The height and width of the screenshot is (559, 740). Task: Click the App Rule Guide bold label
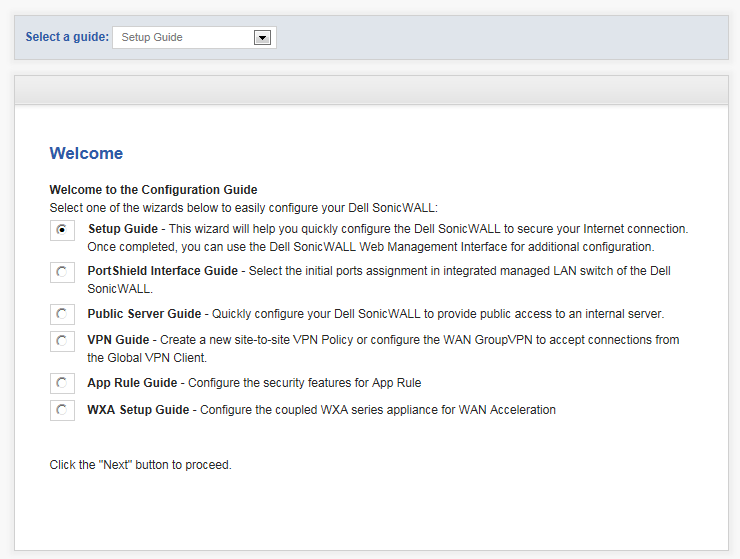coord(132,383)
